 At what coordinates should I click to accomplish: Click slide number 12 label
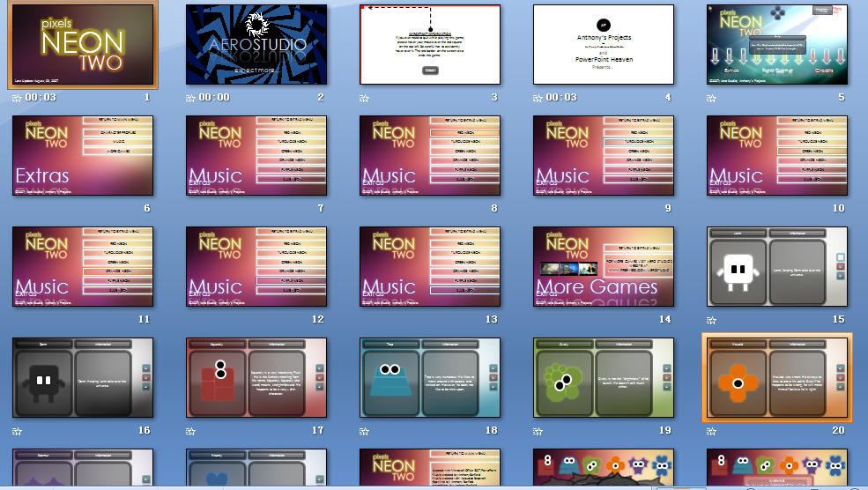point(318,319)
